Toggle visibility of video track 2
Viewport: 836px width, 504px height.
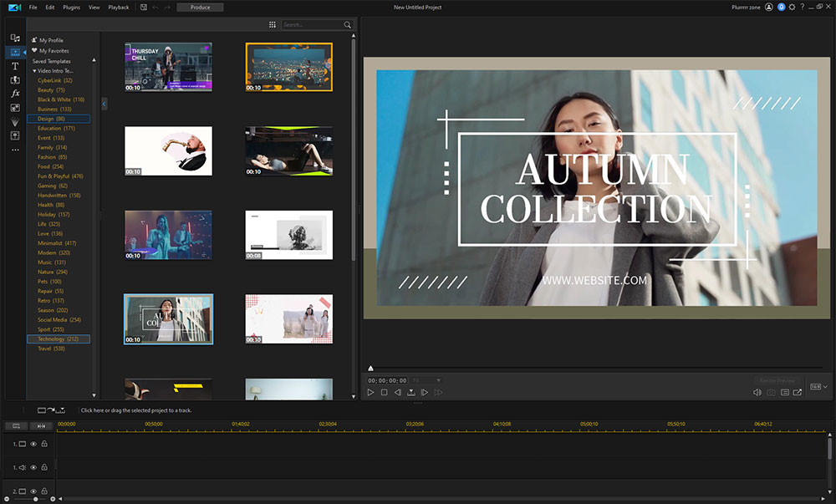[x=33, y=491]
